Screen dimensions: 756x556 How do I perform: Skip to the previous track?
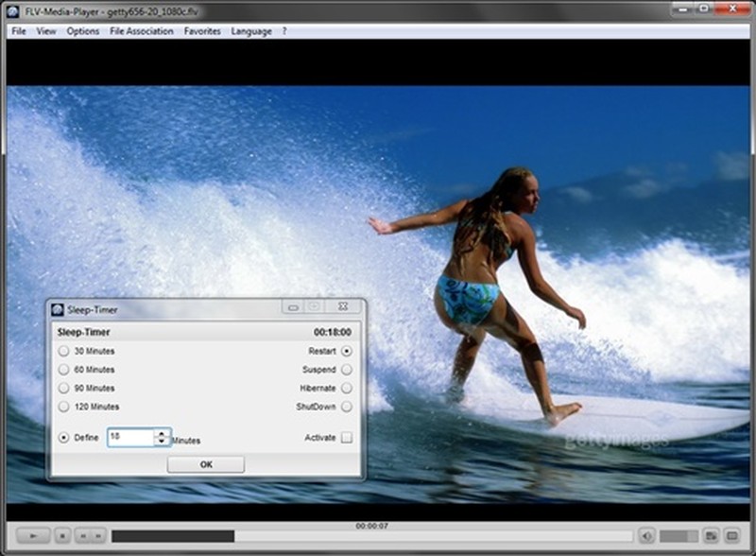point(83,534)
